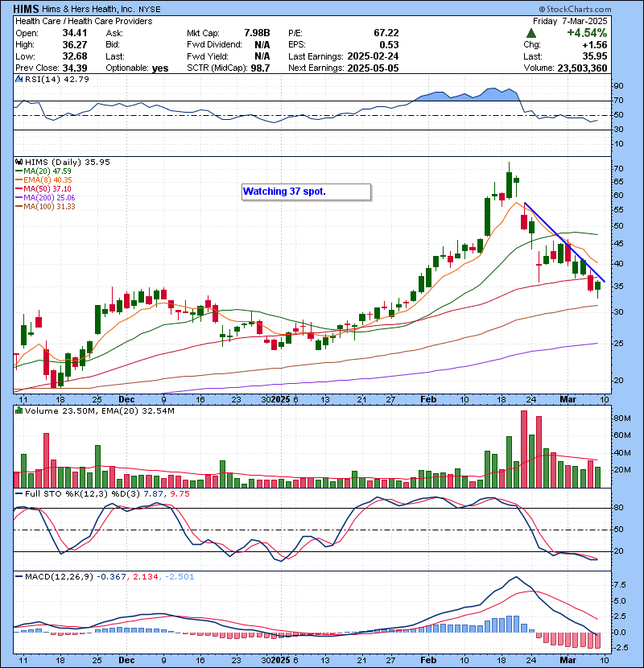Click the EPS value 0.53
This screenshot has height=668, width=644.
pyautogui.click(x=389, y=45)
